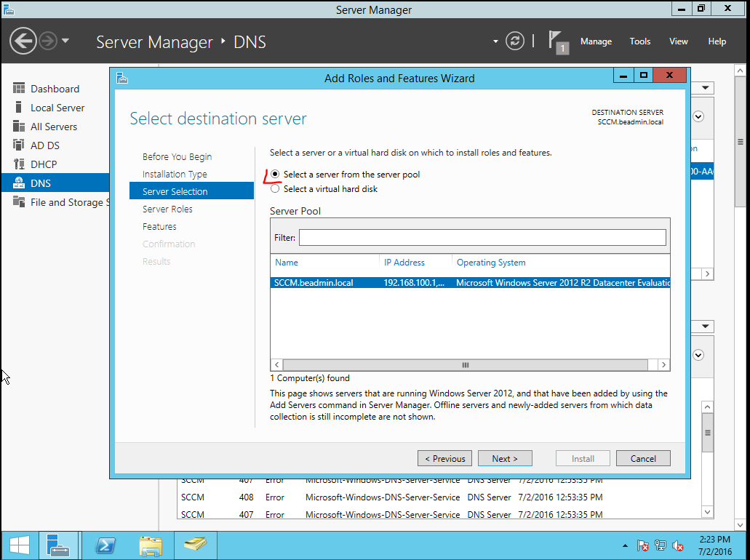Screen dimensions: 750x560
Task: Click Server Manager main scroll up arrow
Action: [x=740, y=71]
